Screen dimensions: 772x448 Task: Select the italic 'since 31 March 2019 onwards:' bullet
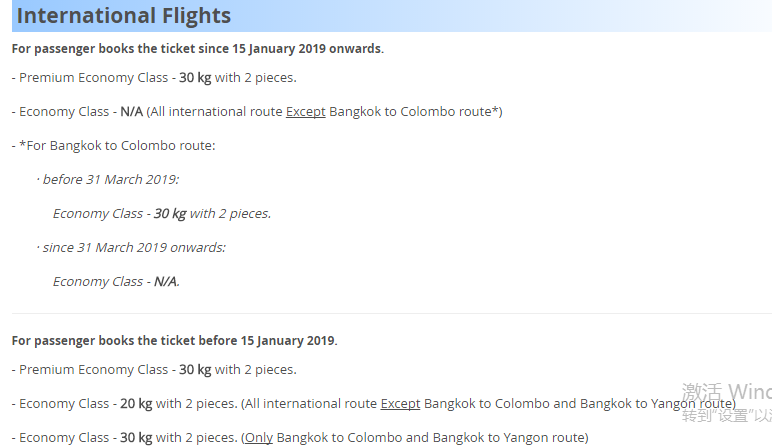pyautogui.click(x=131, y=248)
